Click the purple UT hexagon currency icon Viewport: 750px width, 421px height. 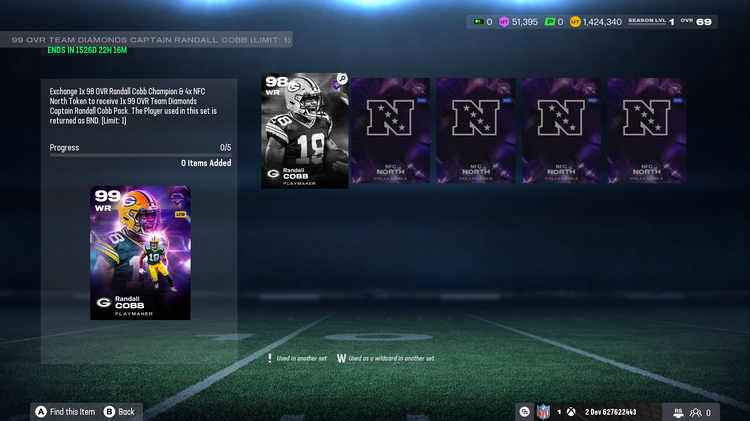[x=504, y=22]
